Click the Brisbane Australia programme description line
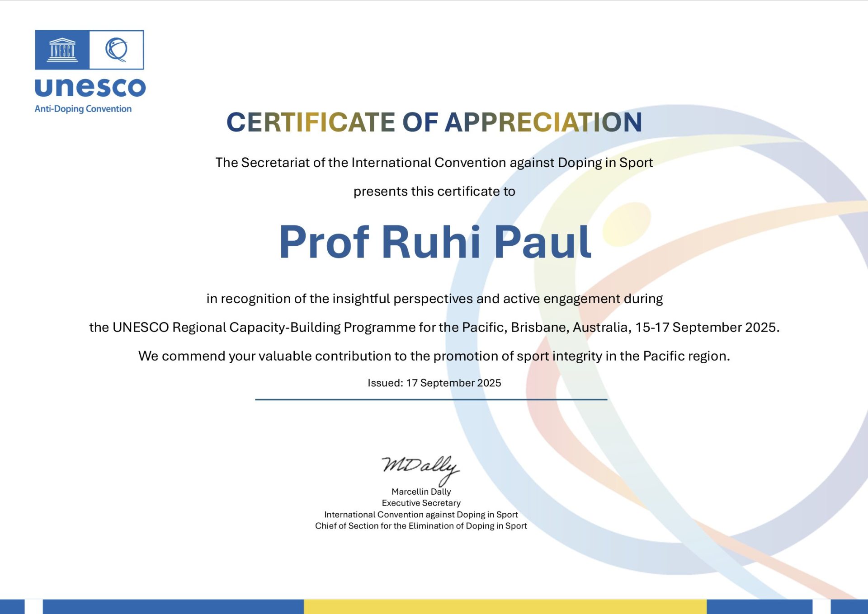 click(434, 328)
